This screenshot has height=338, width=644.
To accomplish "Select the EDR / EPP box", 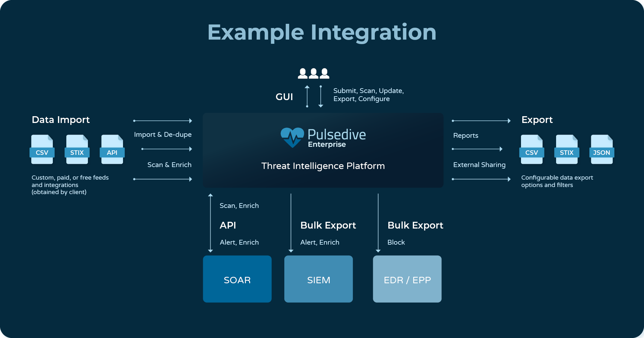I will pos(407,279).
